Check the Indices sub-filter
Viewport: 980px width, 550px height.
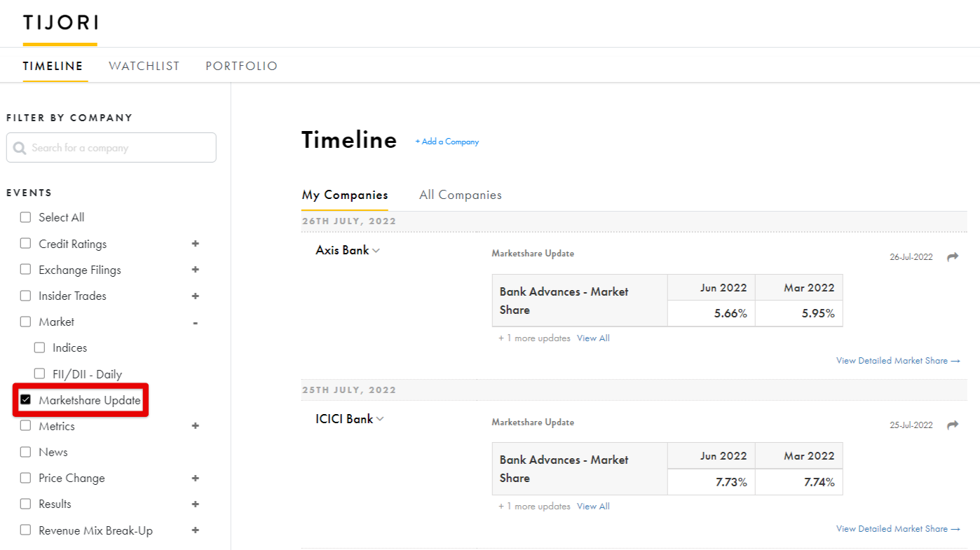(39, 348)
